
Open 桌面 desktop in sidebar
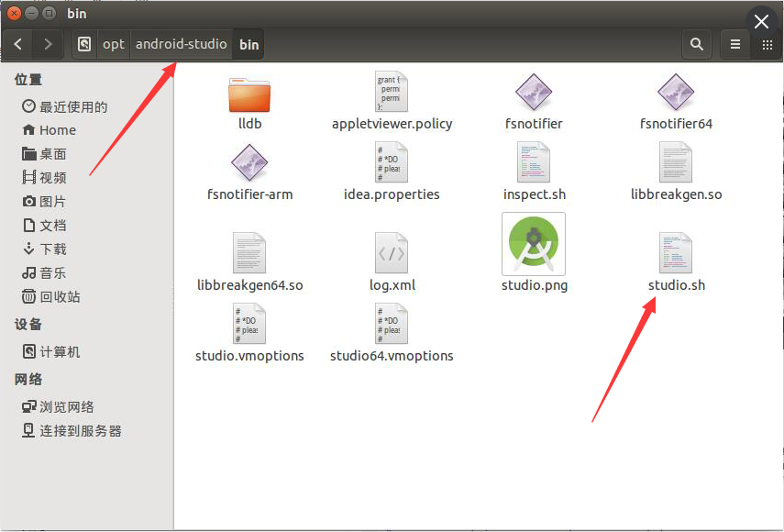44,154
